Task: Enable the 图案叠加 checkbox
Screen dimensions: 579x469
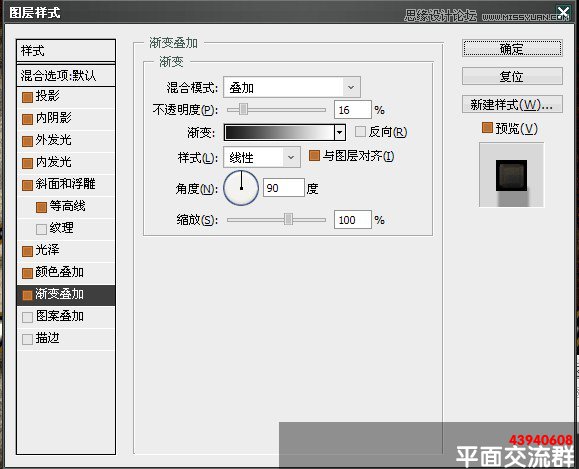Action: point(27,317)
